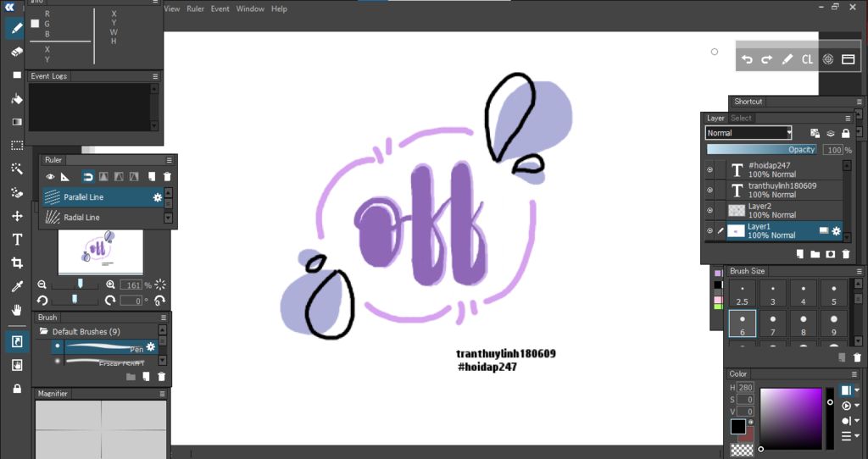Open the Ruler menu in menu bar
Image resolution: width=868 pixels, height=459 pixels.
(x=196, y=8)
